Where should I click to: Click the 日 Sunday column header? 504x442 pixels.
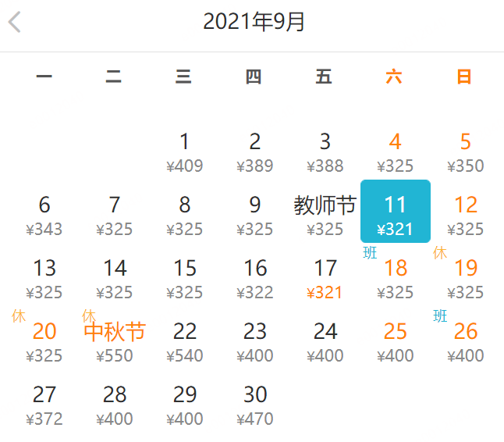pyautogui.click(x=464, y=77)
